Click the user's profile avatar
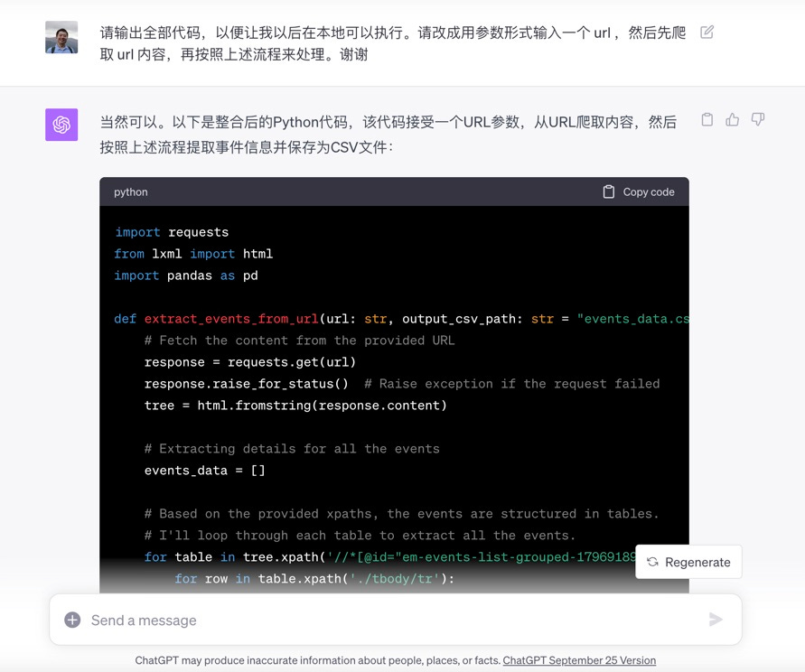Viewport: 805px width, 672px height. point(61,39)
